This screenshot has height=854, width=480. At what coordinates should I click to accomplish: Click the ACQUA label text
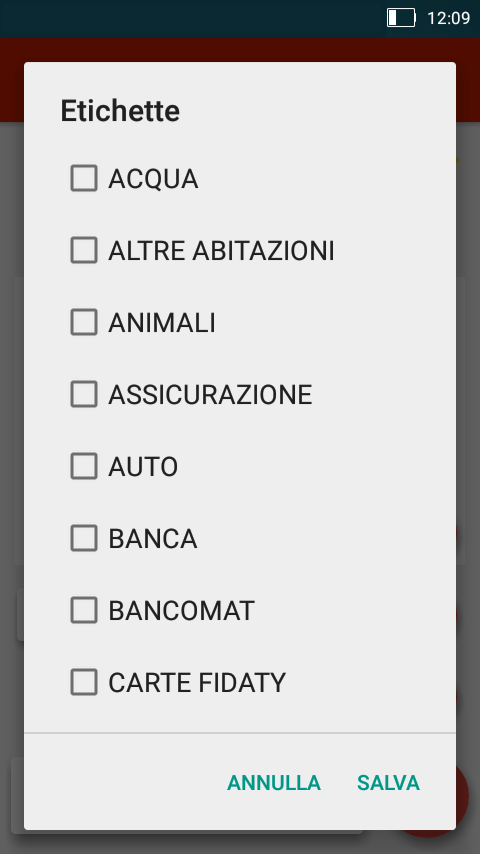(153, 179)
